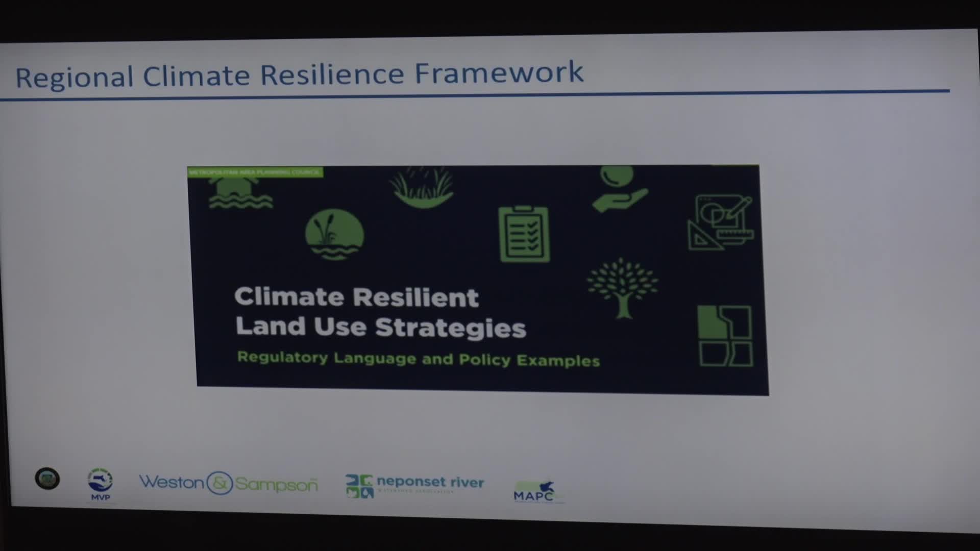The height and width of the screenshot is (551, 980).
Task: Click the MAPC logo
Action: pyautogui.click(x=536, y=492)
